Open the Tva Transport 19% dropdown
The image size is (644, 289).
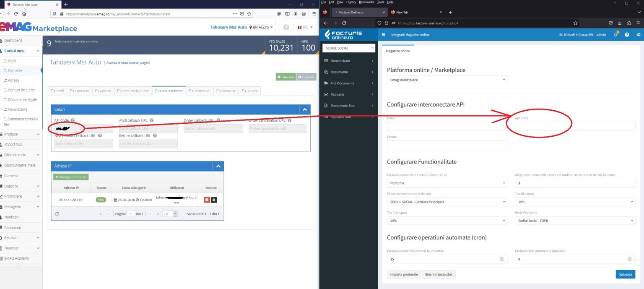point(447,221)
